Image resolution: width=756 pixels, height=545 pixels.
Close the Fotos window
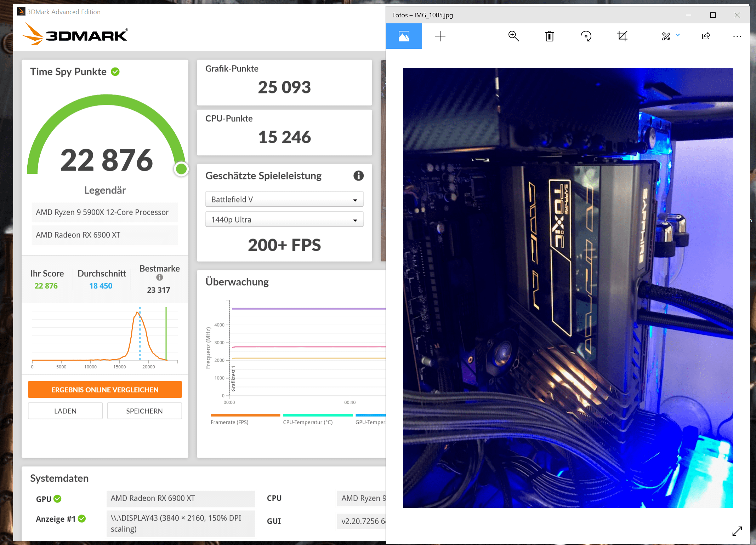pyautogui.click(x=737, y=15)
